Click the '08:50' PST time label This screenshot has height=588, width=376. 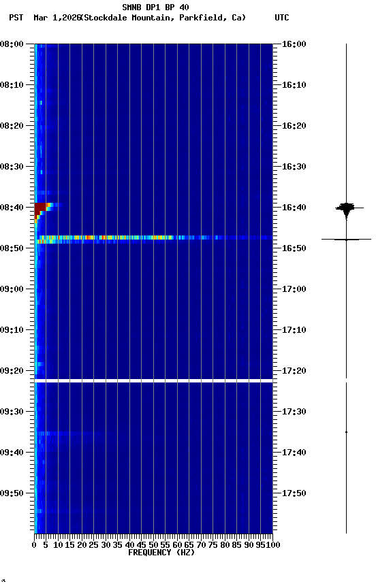click(12, 248)
